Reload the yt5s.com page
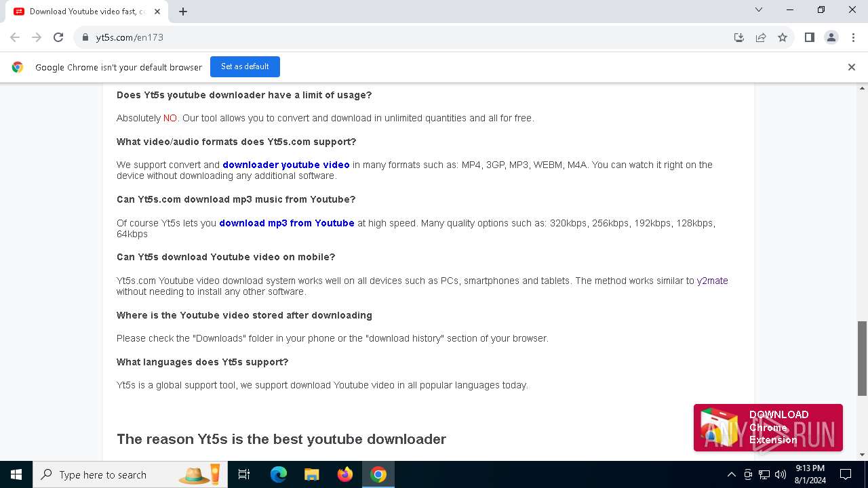 [58, 37]
